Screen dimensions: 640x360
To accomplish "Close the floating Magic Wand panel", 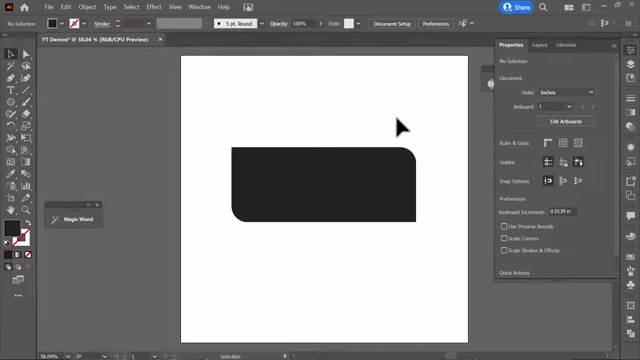I will [97, 204].
